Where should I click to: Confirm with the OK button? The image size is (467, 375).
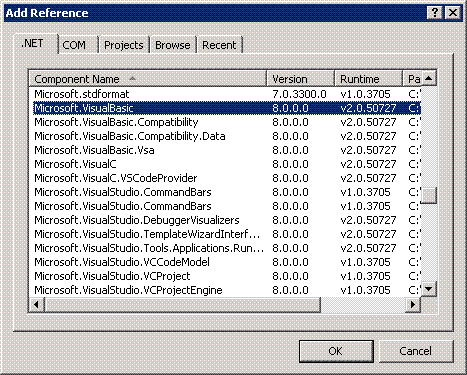tap(336, 351)
